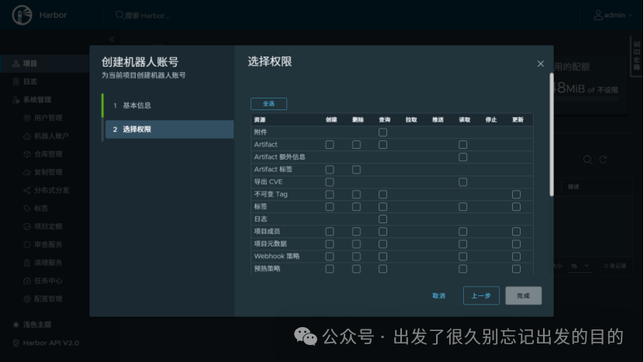Check 日志 查询 checkbox
Screen dimensions: 644x362
(x=383, y=219)
